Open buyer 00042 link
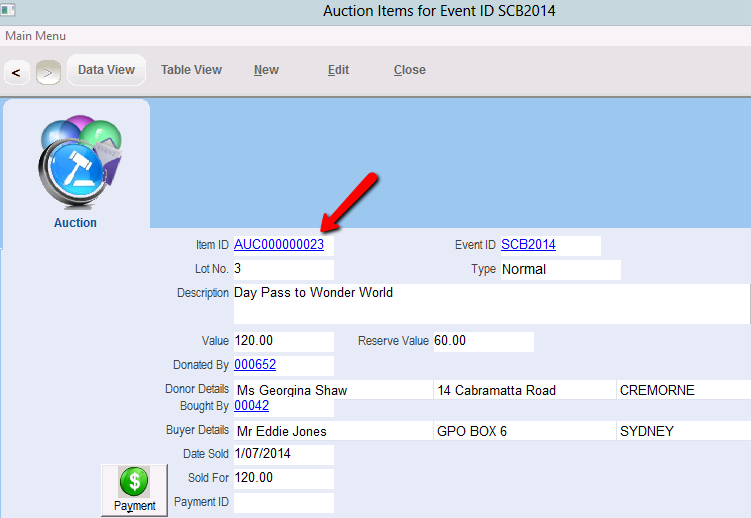The image size is (751, 518). point(251,406)
